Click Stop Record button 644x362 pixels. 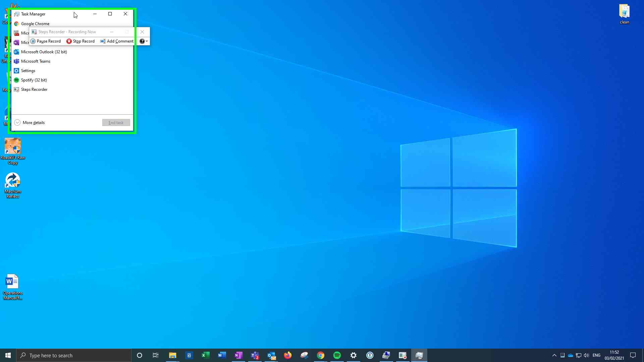[x=80, y=41]
